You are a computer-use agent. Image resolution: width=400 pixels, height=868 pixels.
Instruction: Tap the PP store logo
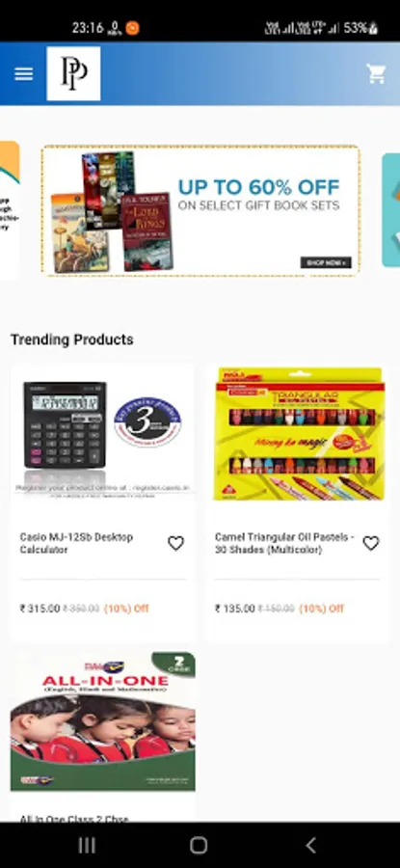(73, 73)
